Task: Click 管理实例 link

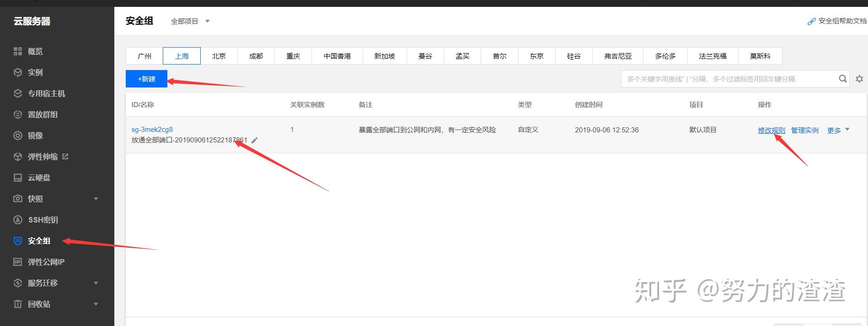Action: (x=805, y=130)
